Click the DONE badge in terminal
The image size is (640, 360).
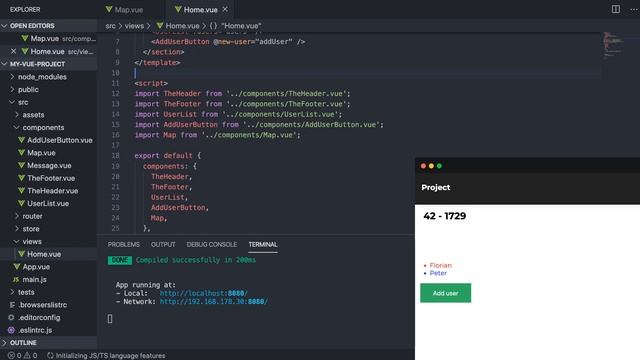pos(120,260)
